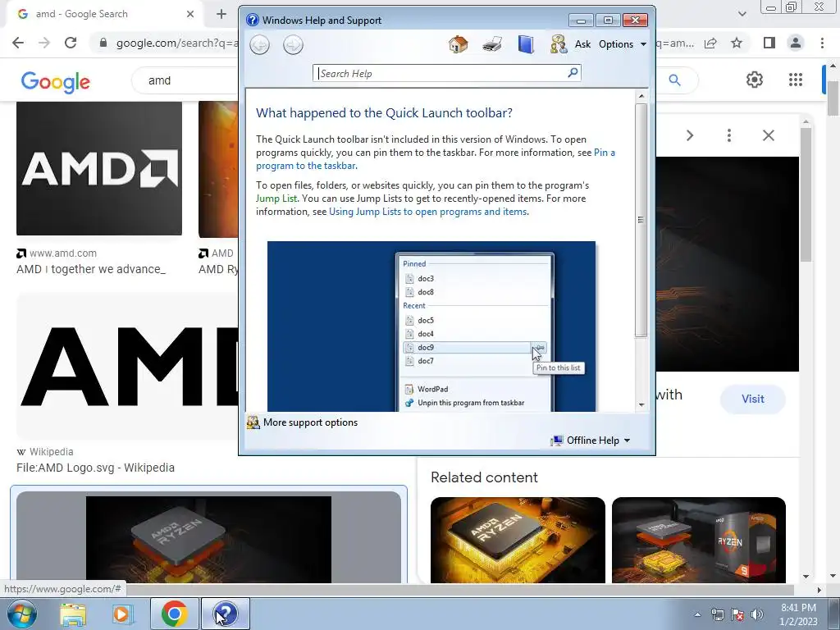This screenshot has width=840, height=630.
Task: Click Action Center flag icon
Action: click(x=737, y=614)
